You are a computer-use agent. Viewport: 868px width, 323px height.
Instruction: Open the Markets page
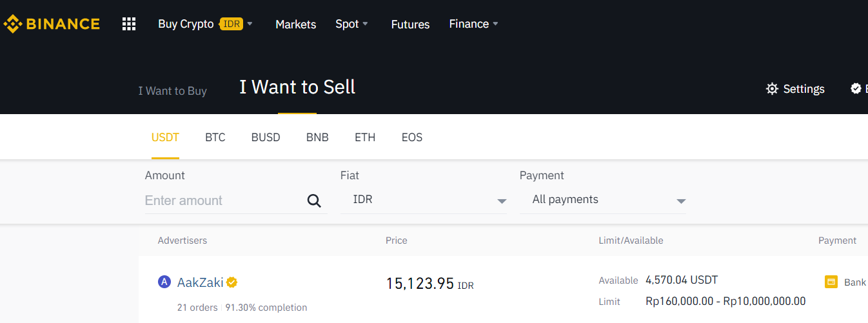(296, 24)
